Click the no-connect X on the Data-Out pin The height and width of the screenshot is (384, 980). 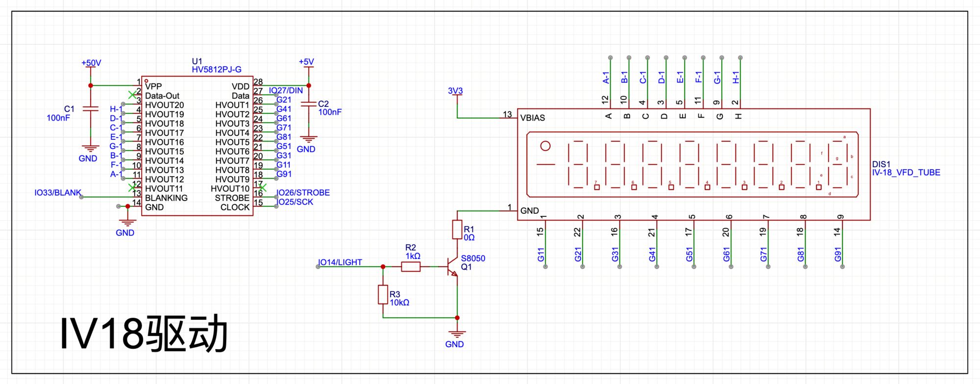click(132, 95)
